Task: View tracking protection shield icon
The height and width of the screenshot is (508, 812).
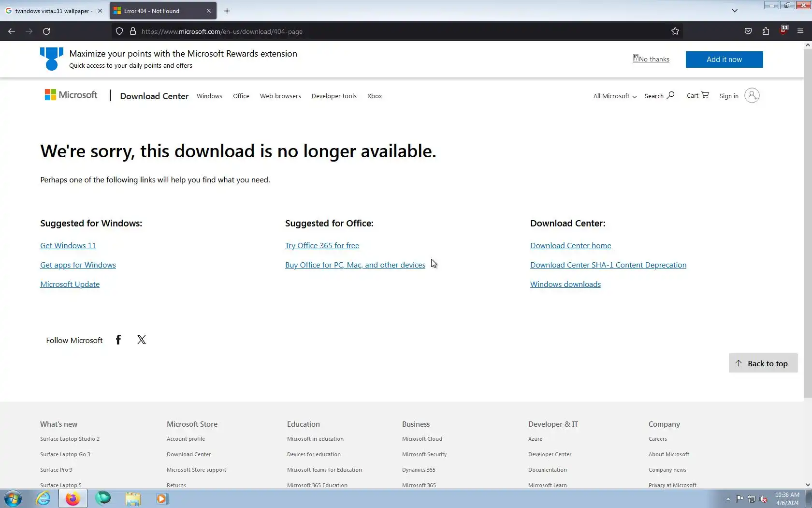Action: 119,31
